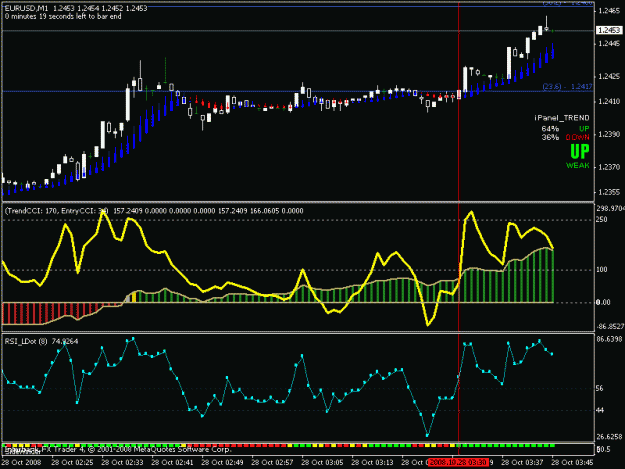Click the 298.9704 CCI scale value
The height and width of the screenshot is (469, 625).
610,208
